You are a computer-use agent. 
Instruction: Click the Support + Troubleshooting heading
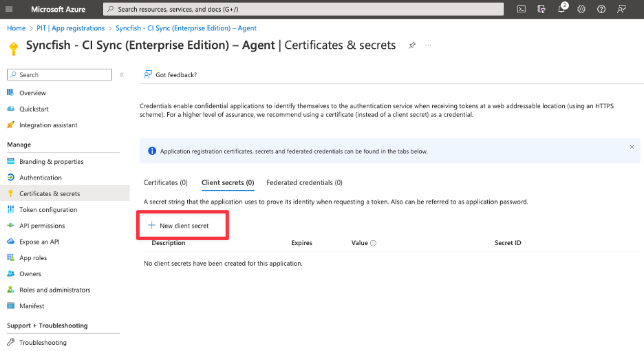pos(47,326)
